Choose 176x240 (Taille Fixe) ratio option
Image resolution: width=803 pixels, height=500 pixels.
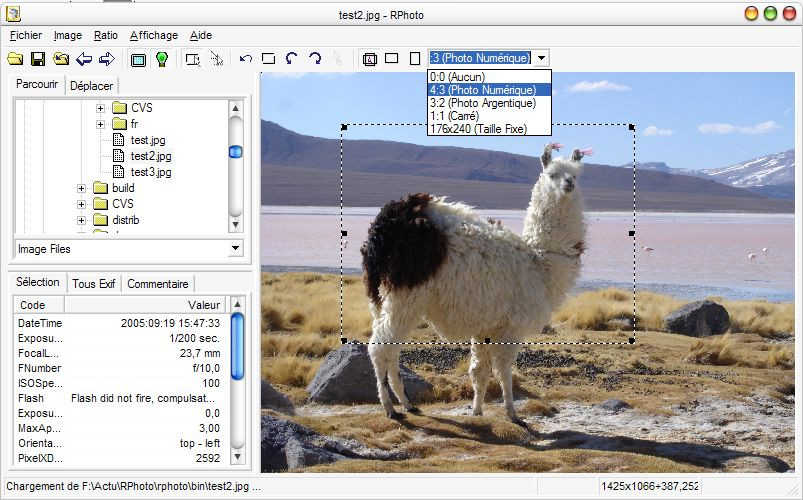point(489,129)
